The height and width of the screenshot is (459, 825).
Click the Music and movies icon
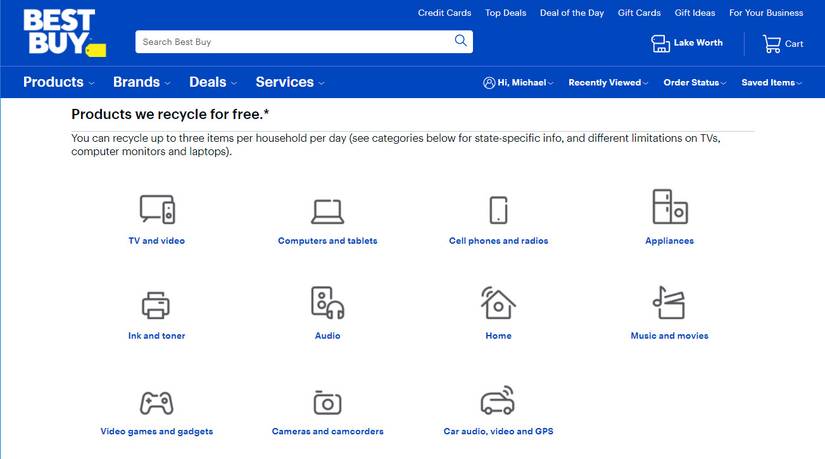669,303
